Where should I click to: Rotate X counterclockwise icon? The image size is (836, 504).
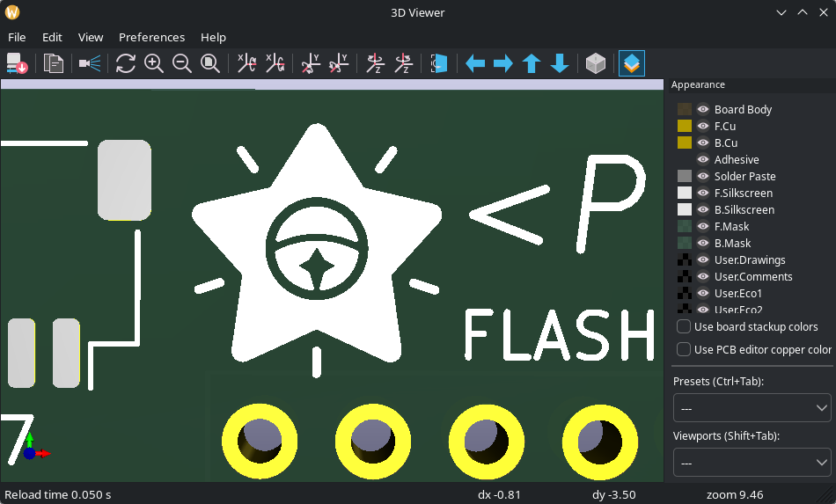(x=275, y=63)
